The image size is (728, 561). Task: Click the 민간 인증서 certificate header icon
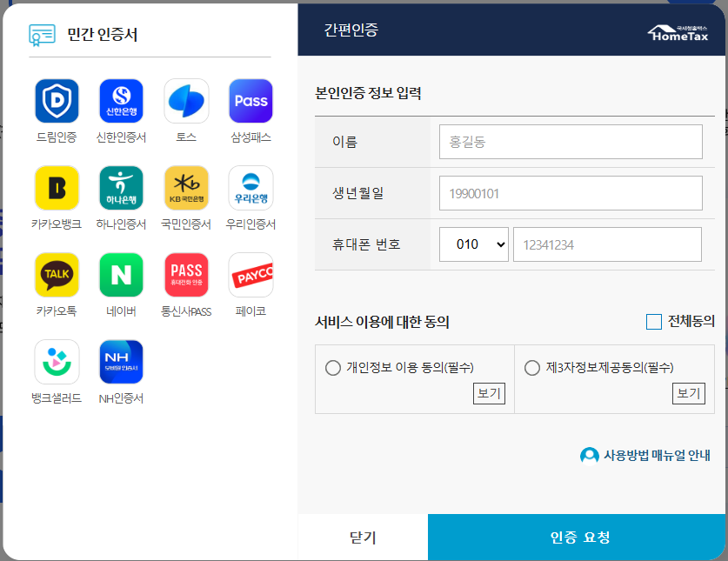[42, 35]
